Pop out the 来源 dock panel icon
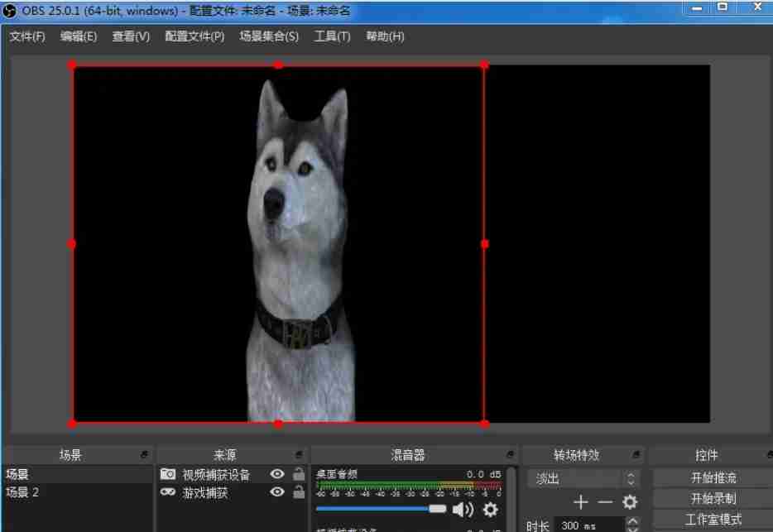This screenshot has height=532, width=773. 298,455
